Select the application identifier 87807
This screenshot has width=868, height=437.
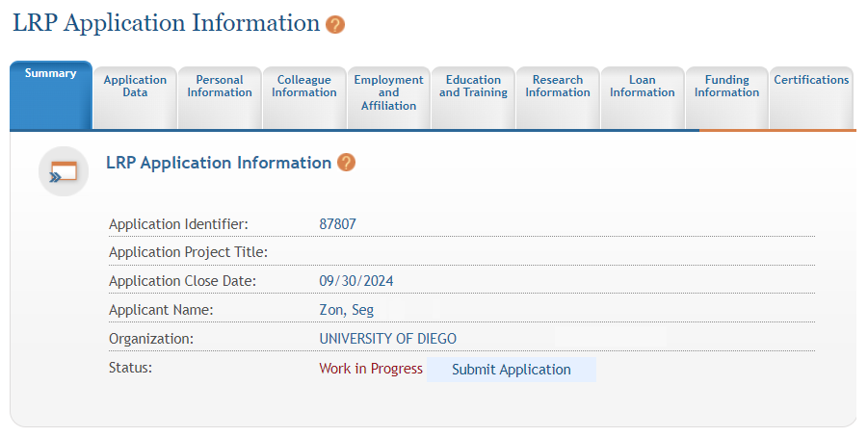click(x=338, y=224)
